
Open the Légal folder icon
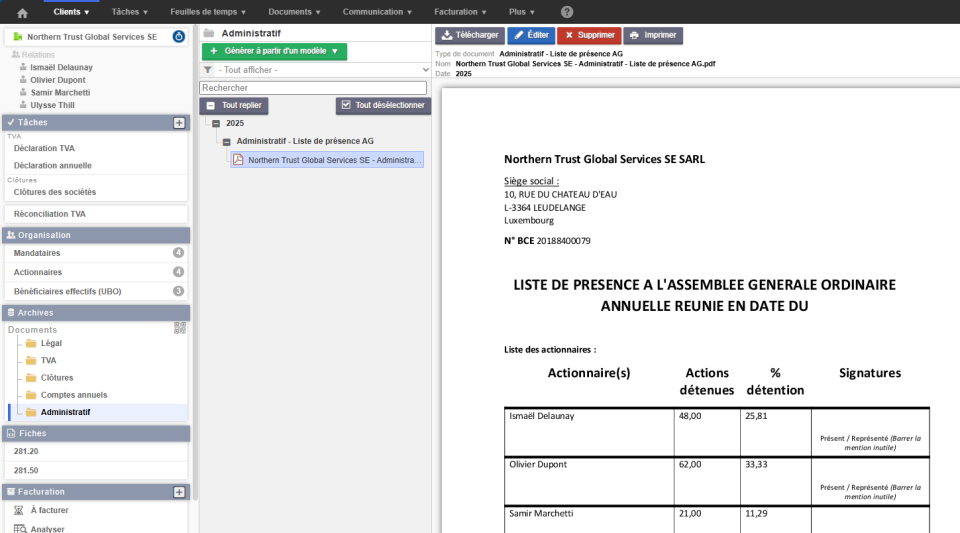tap(31, 343)
